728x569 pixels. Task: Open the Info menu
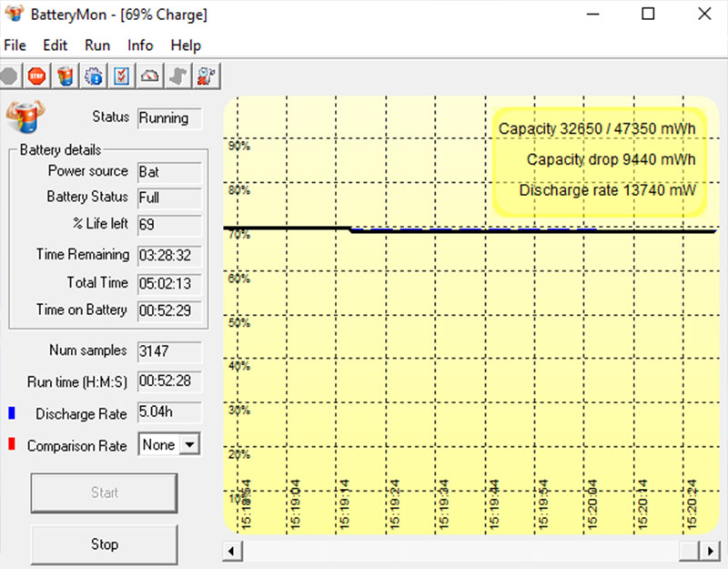(x=139, y=45)
